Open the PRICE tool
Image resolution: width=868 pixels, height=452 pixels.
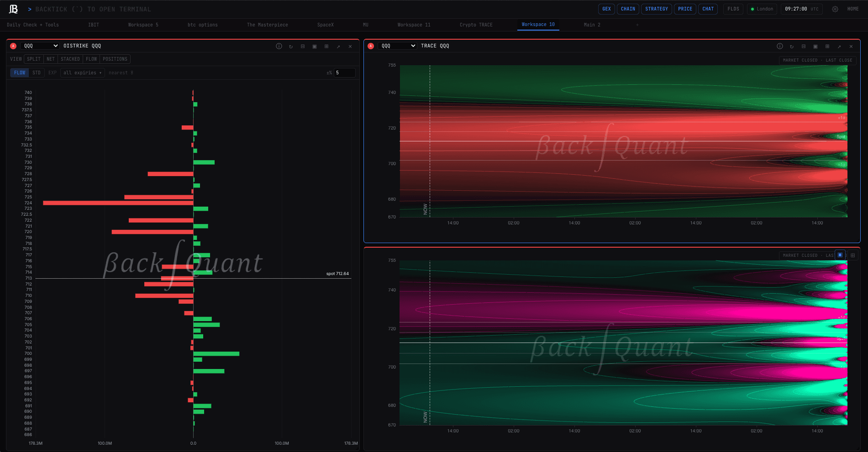click(x=685, y=9)
